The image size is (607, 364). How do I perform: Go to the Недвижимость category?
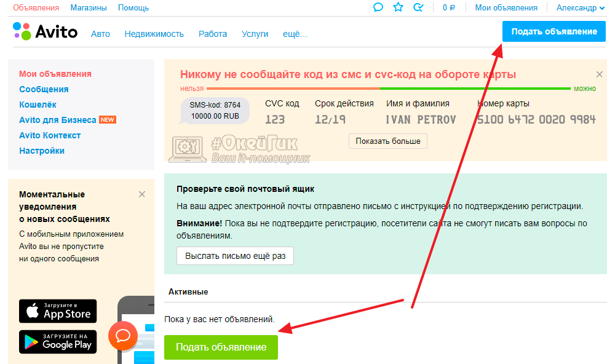click(x=154, y=34)
